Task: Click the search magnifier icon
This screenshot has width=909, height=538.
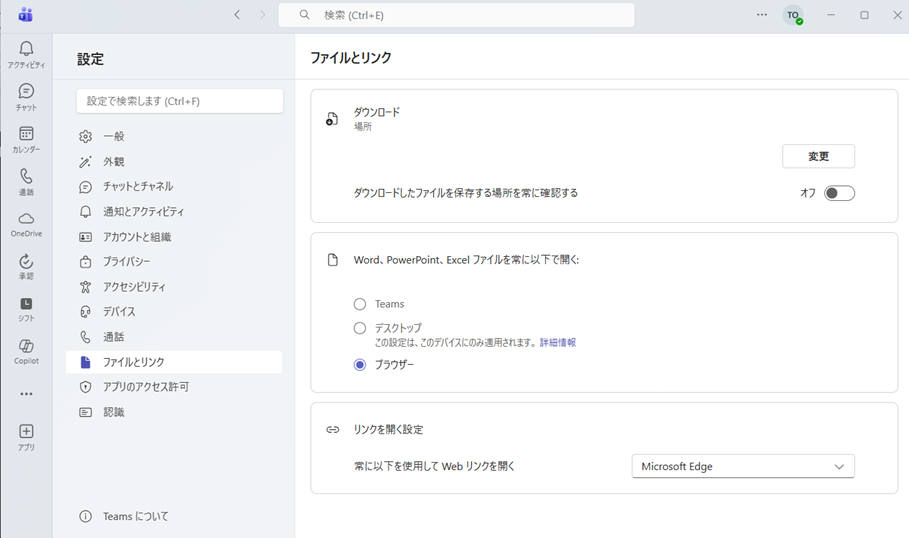Action: tap(304, 14)
